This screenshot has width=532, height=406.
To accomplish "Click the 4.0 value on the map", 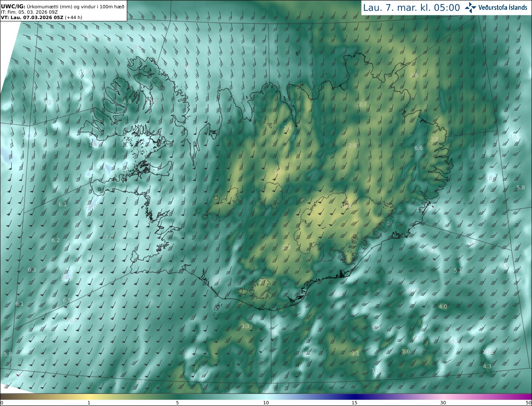I will point(443,307).
